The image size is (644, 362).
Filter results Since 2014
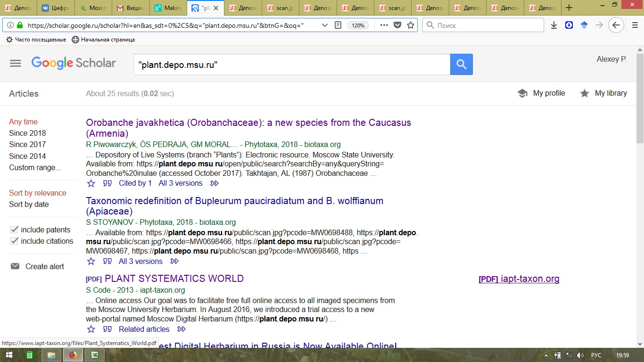pos(27,156)
